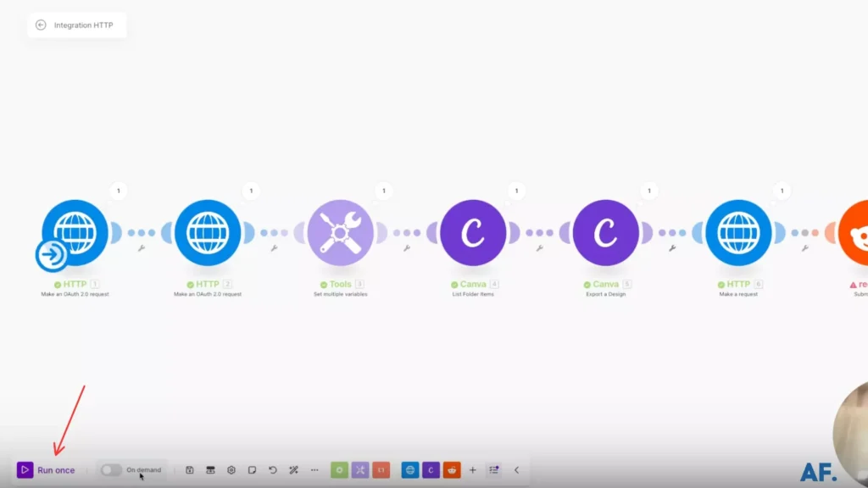Screen dimensions: 868x488
Task: Click the HTTP 2 module name label
Action: pyautogui.click(x=208, y=285)
